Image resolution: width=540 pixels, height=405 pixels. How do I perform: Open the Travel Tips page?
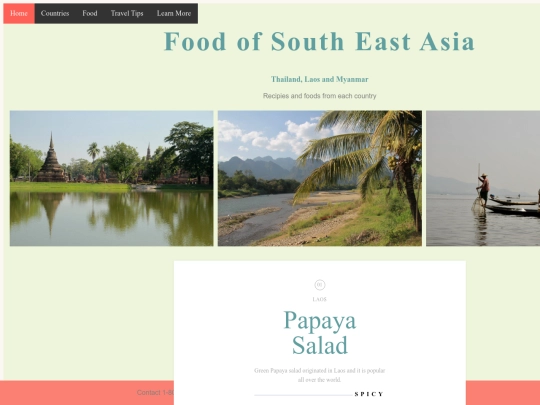point(127,13)
